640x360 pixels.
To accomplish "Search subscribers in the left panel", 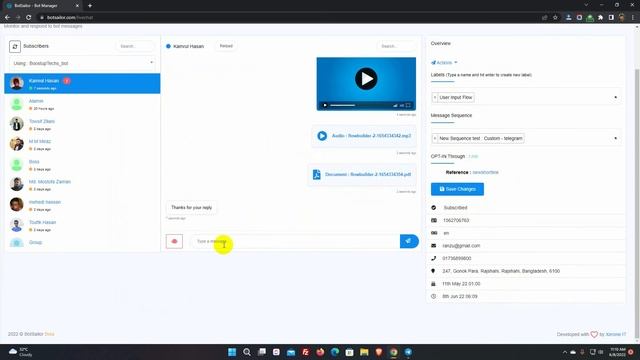I will point(135,46).
